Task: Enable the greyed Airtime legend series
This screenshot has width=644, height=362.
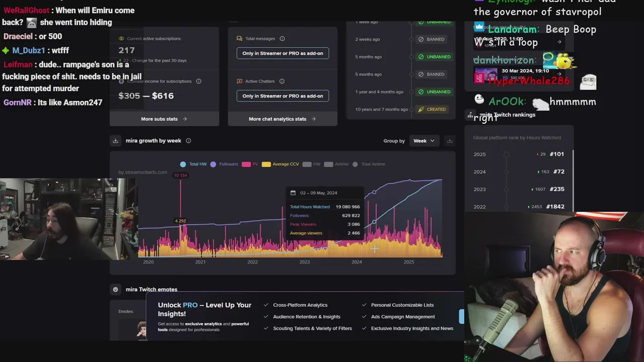Action: (x=336, y=164)
